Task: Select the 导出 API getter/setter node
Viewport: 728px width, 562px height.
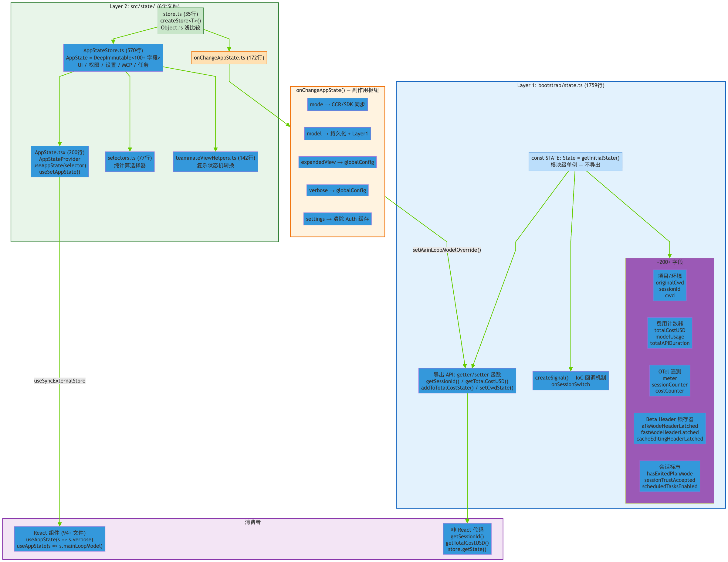Action: 467,381
